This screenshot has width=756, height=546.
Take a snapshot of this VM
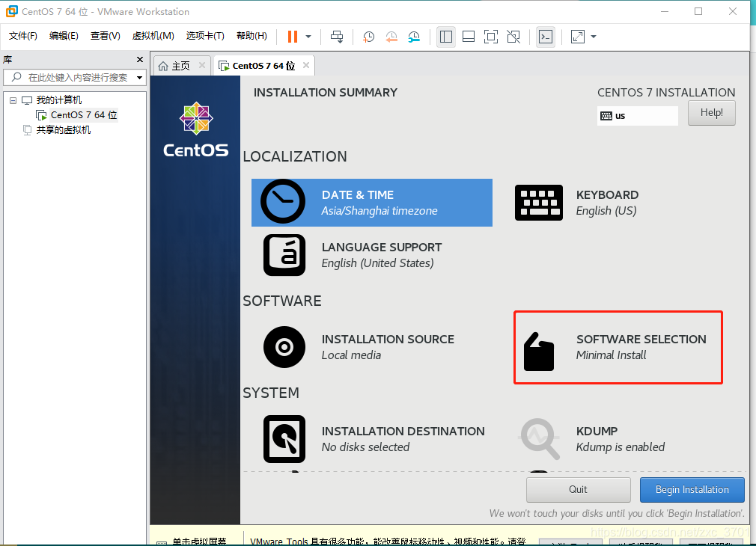(368, 37)
